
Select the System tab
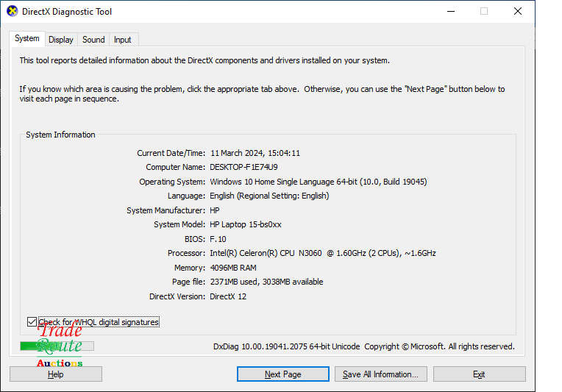tap(27, 39)
